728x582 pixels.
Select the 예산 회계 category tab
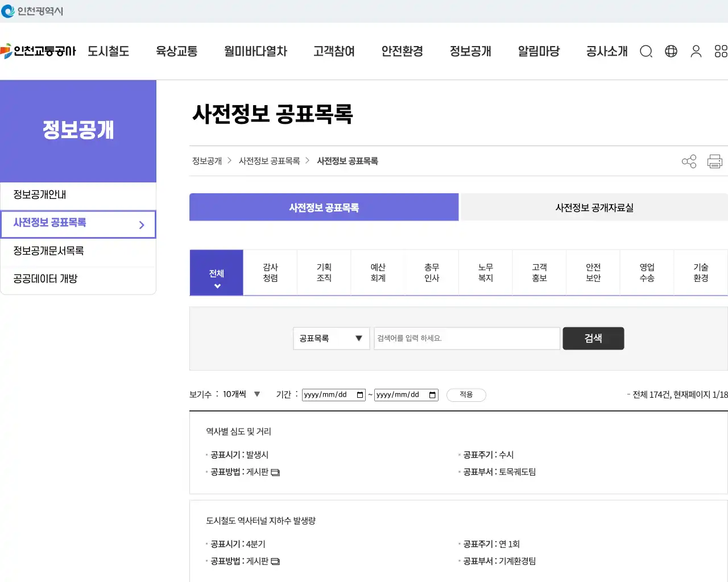(x=378, y=273)
